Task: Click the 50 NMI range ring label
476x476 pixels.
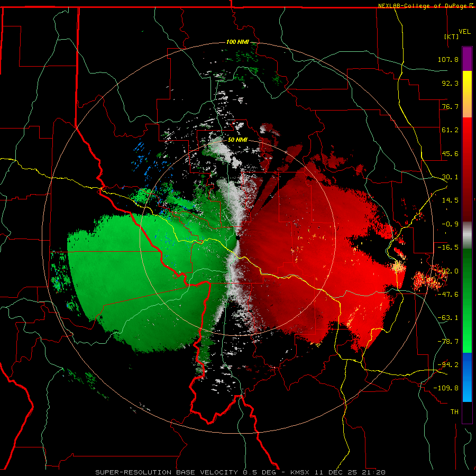Action: [237, 140]
